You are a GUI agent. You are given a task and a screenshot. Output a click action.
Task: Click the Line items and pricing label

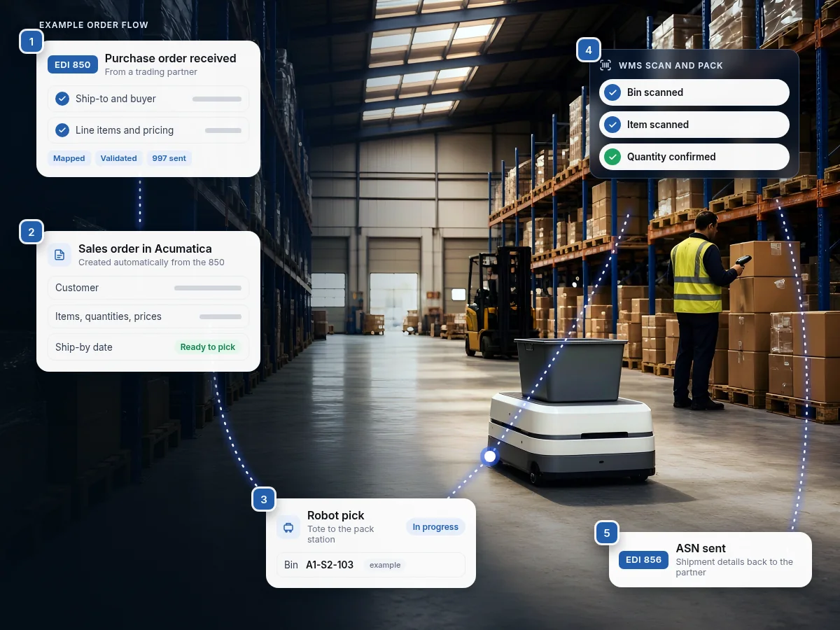[x=125, y=130]
